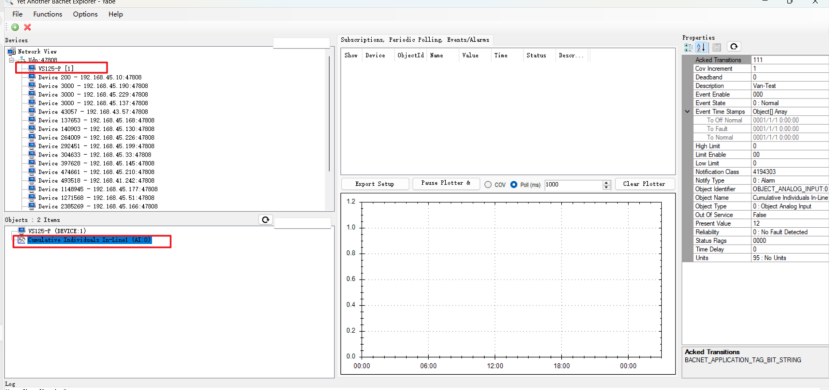The image size is (830, 390).
Task: Click the Status column header
Action: (x=539, y=55)
